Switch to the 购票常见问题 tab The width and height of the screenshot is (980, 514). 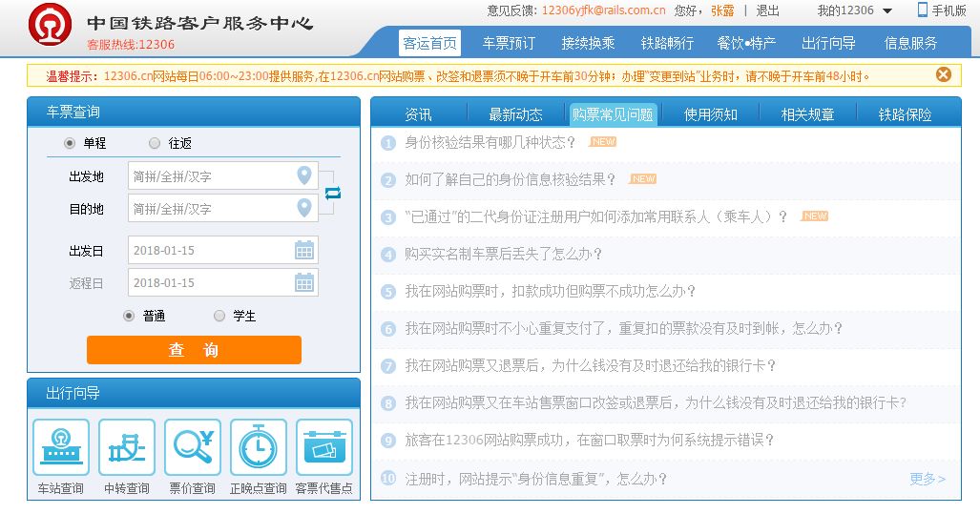[x=614, y=115]
